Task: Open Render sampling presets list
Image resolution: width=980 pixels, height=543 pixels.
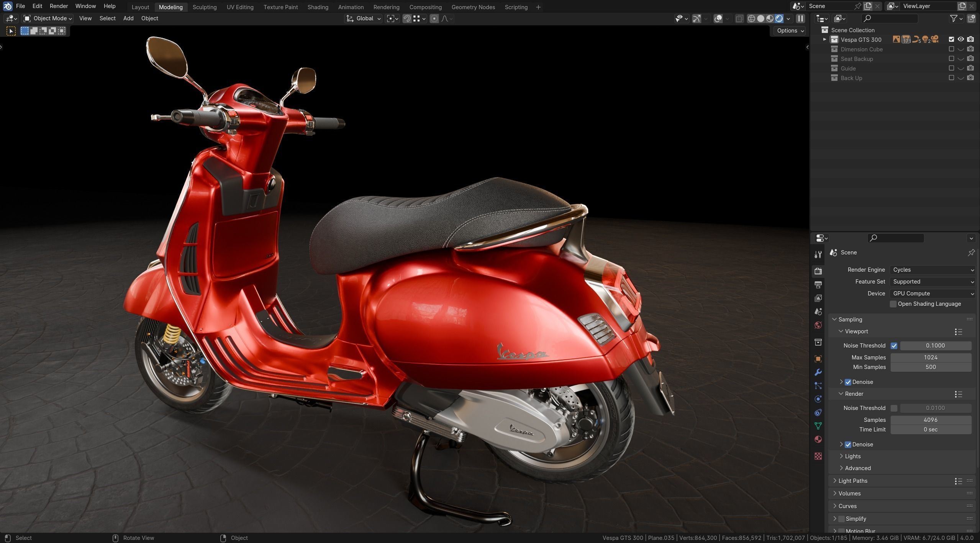Action: pos(958,394)
